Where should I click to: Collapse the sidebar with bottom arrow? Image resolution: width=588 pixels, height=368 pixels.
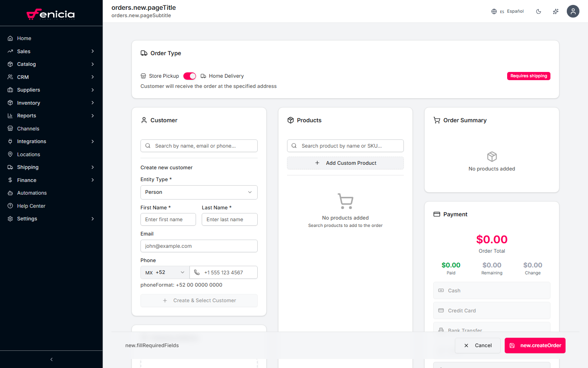point(51,359)
